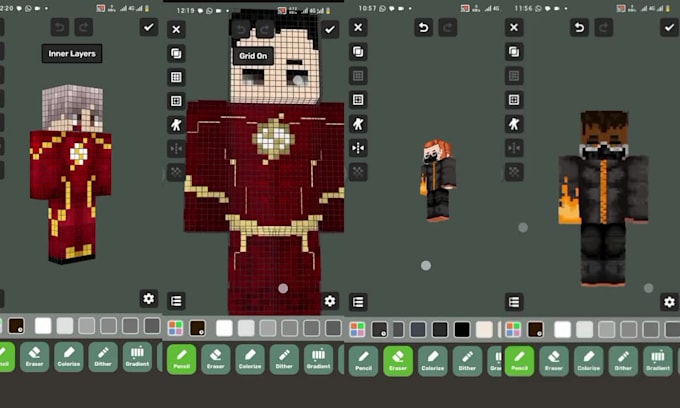Select Colorize tool in the 10:57 screen
The height and width of the screenshot is (408, 680).
432,361
